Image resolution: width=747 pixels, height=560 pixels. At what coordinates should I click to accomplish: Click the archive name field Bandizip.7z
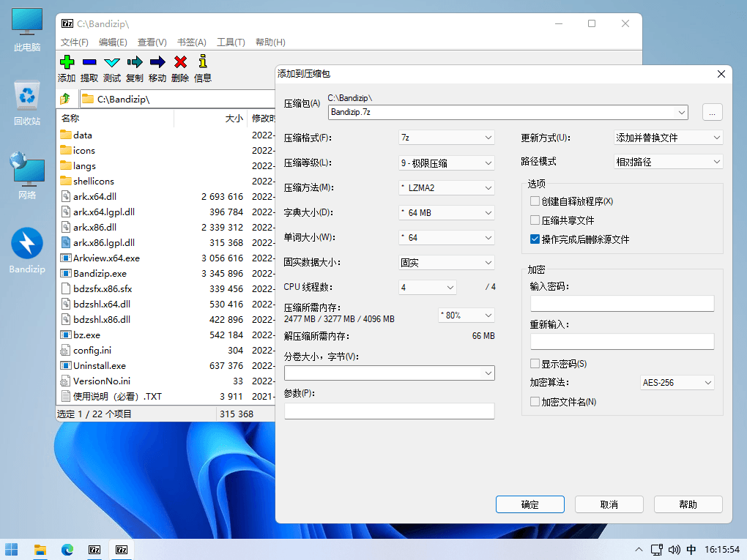click(508, 113)
